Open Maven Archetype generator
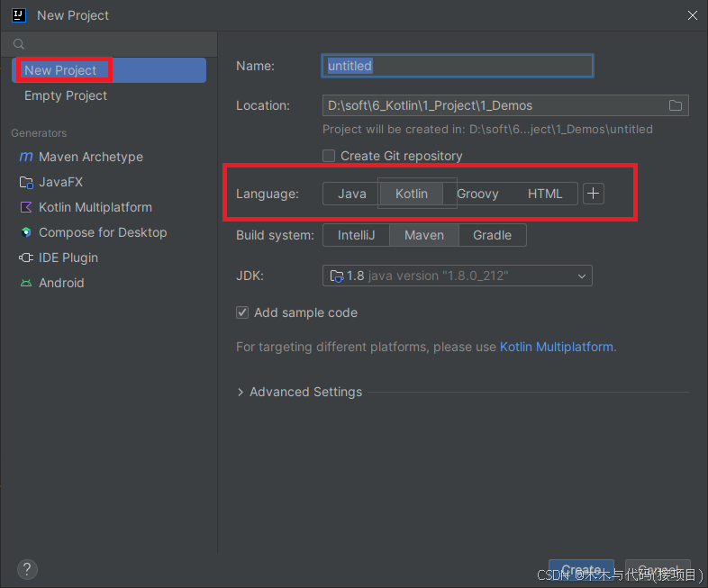 point(109,157)
